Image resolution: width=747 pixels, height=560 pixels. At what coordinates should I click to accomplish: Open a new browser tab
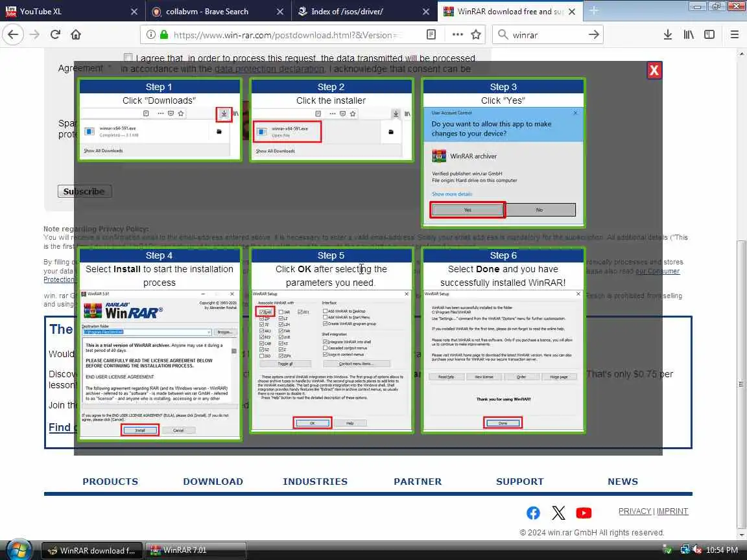pos(593,11)
